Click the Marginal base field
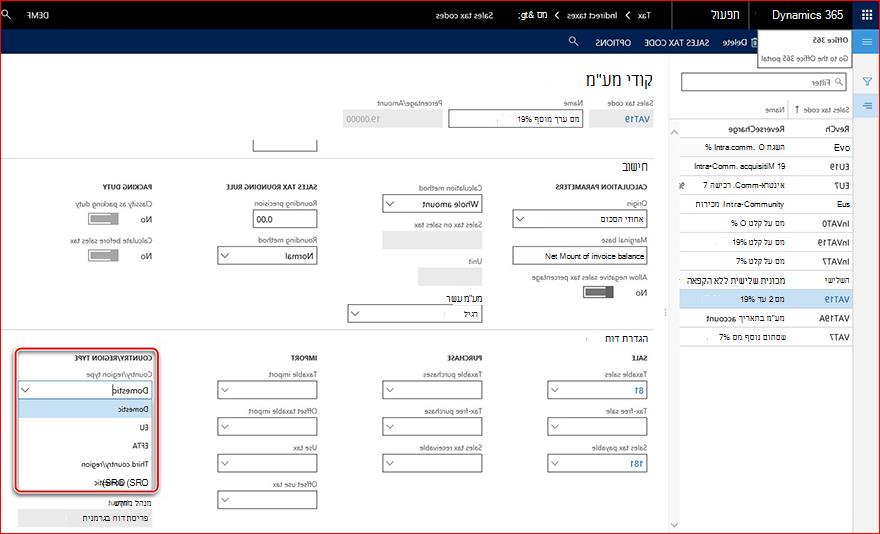Image resolution: width=880 pixels, height=534 pixels. (580, 255)
